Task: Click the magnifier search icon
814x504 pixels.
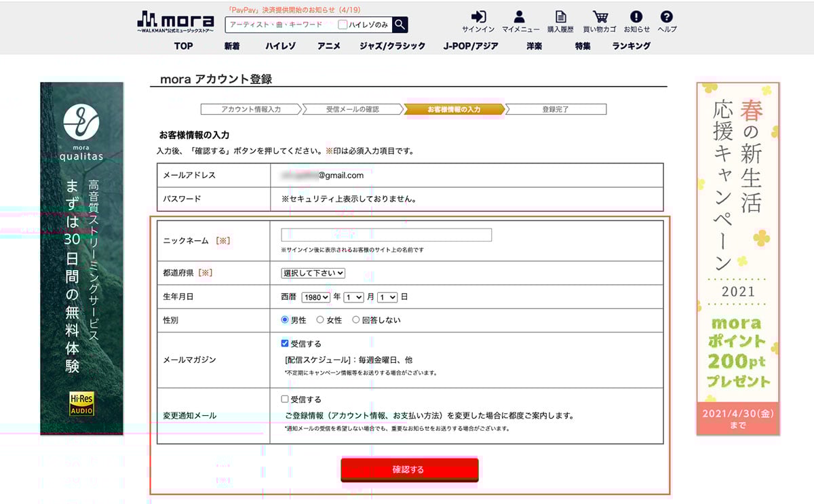Action: click(400, 25)
